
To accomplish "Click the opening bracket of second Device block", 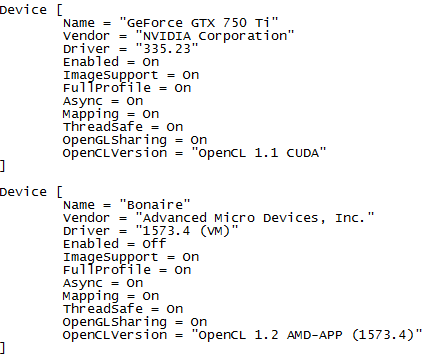I will point(59,192).
